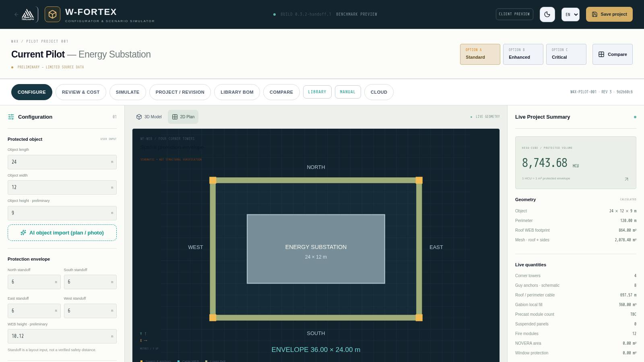Open the EN language dropdown

571,14
